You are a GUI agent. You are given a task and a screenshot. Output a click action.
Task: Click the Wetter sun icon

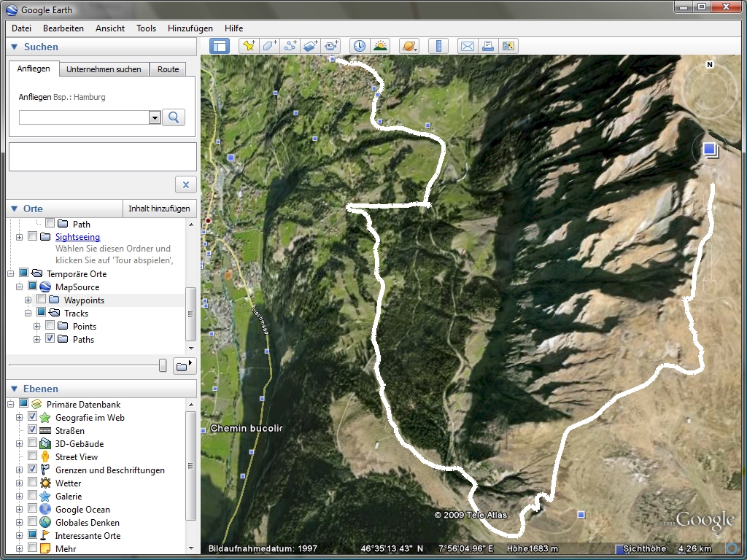45,483
